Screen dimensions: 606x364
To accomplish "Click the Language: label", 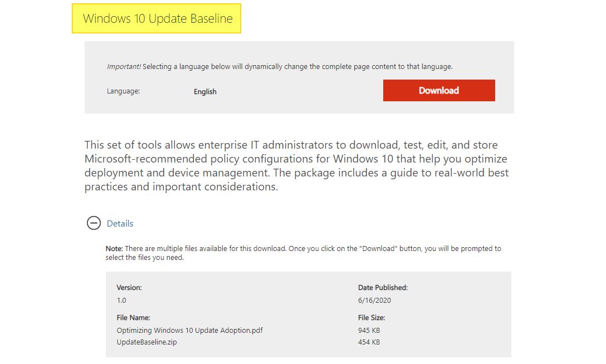I will (123, 91).
